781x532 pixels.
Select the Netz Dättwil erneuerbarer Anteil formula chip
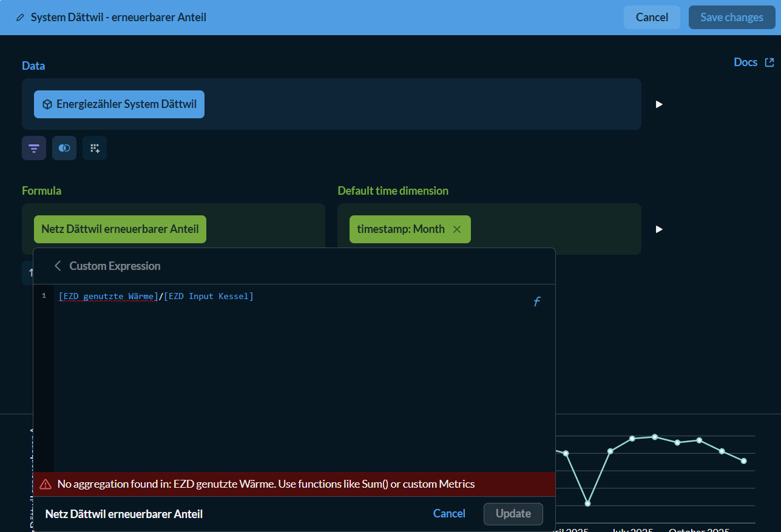click(x=120, y=229)
